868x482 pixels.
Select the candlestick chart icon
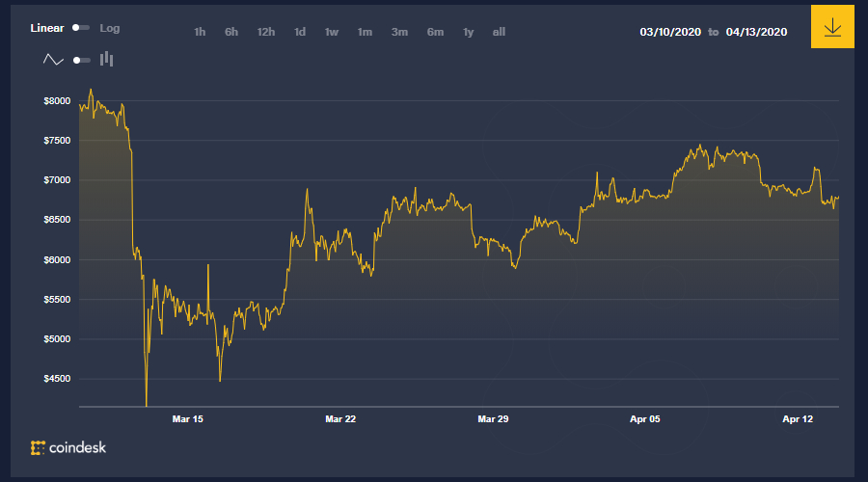(106, 60)
